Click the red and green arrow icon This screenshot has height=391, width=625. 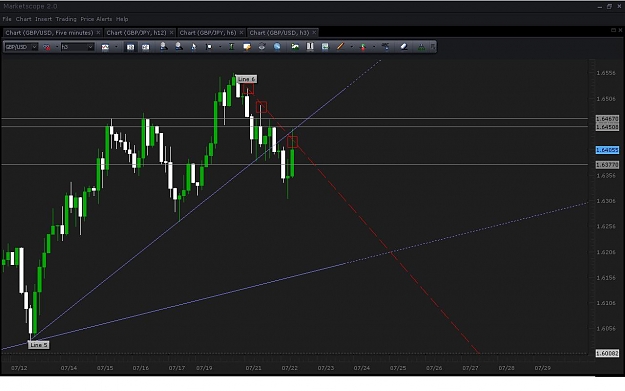coord(363,47)
